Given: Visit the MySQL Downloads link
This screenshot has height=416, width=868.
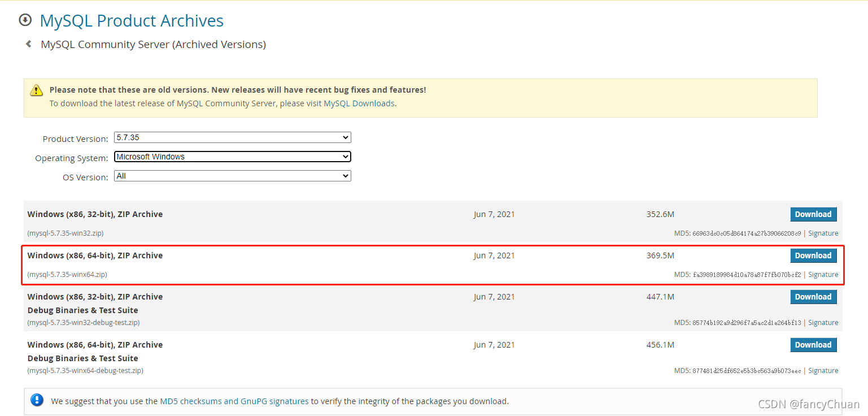Looking at the screenshot, I should 359,103.
